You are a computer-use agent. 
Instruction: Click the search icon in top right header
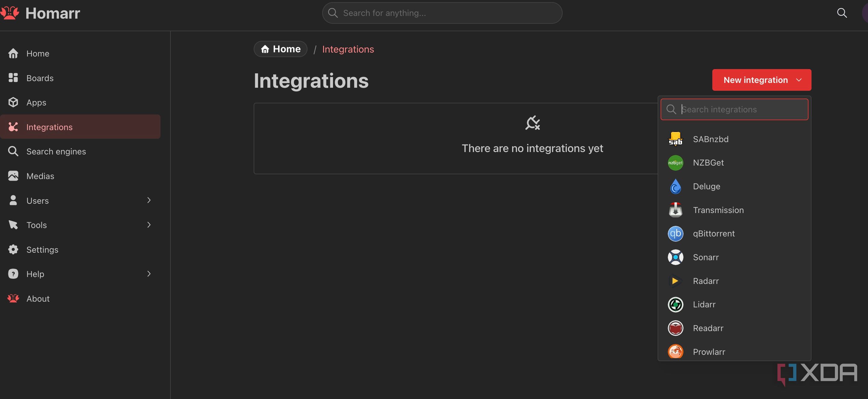click(x=842, y=13)
